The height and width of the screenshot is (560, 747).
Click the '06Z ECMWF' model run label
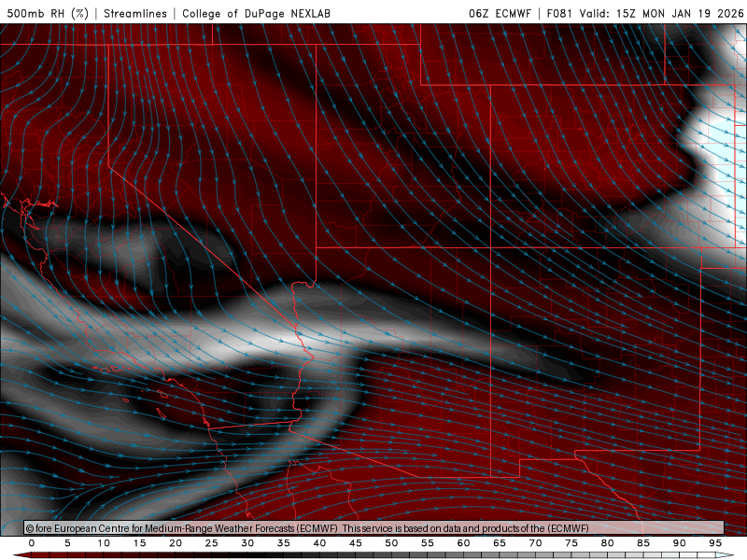(x=500, y=13)
